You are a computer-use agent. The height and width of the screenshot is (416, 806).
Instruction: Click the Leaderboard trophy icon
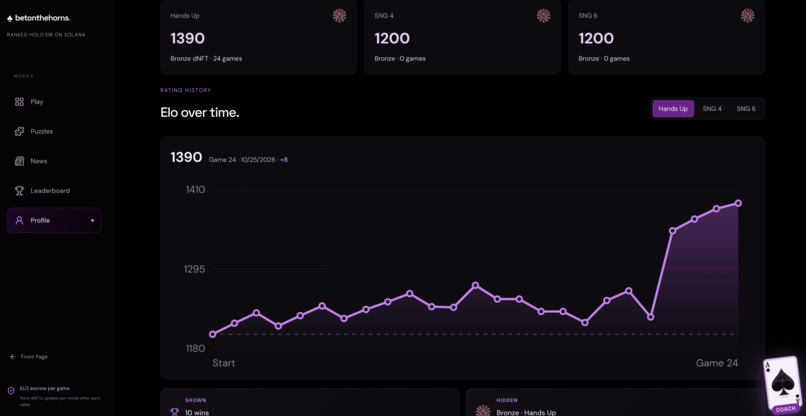(20, 191)
